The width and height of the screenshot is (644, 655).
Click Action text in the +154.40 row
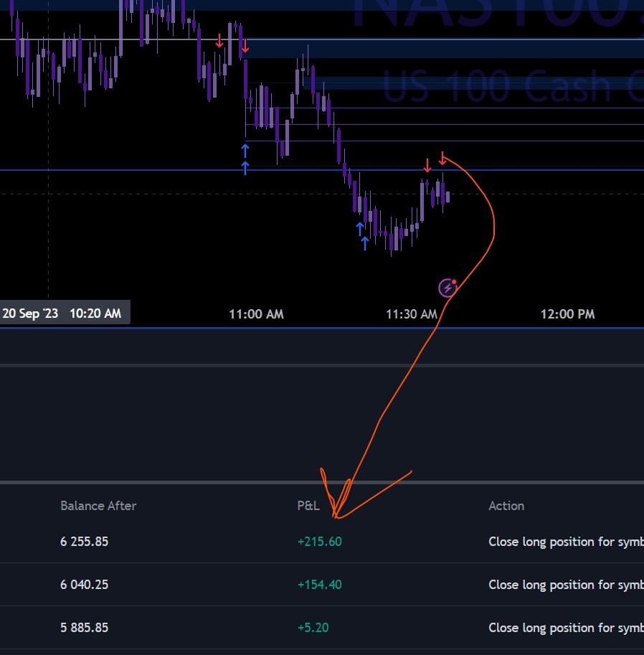567,585
